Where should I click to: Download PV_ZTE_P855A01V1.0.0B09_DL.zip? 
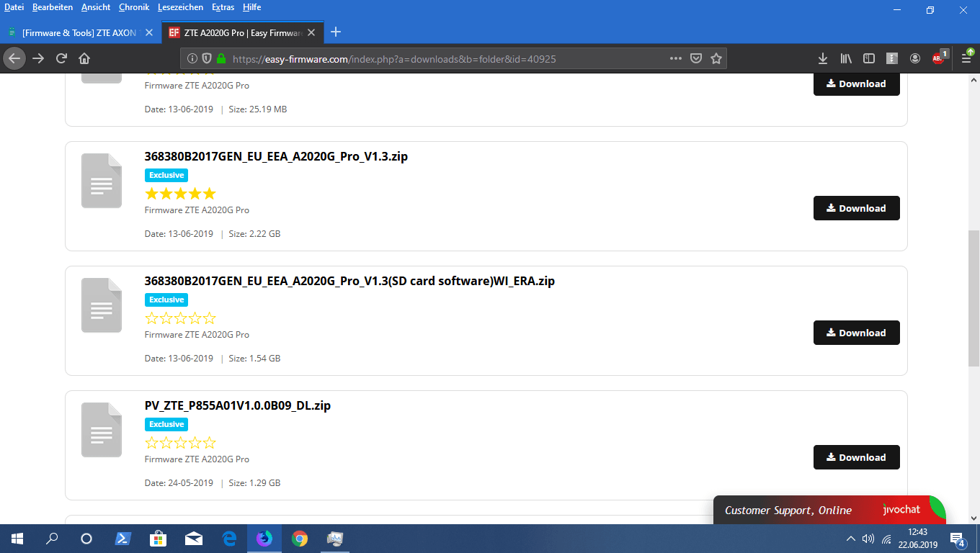(x=857, y=457)
